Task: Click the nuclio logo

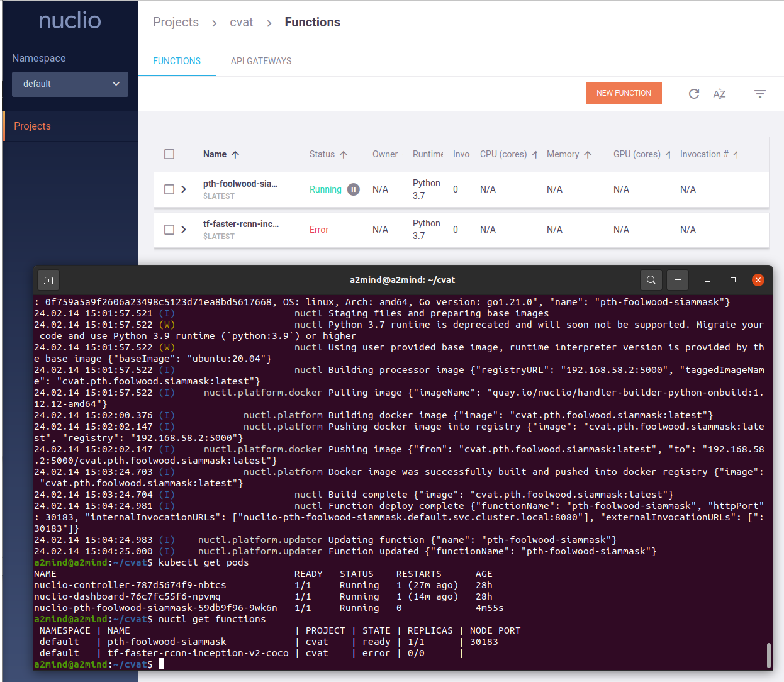Action: 70,21
